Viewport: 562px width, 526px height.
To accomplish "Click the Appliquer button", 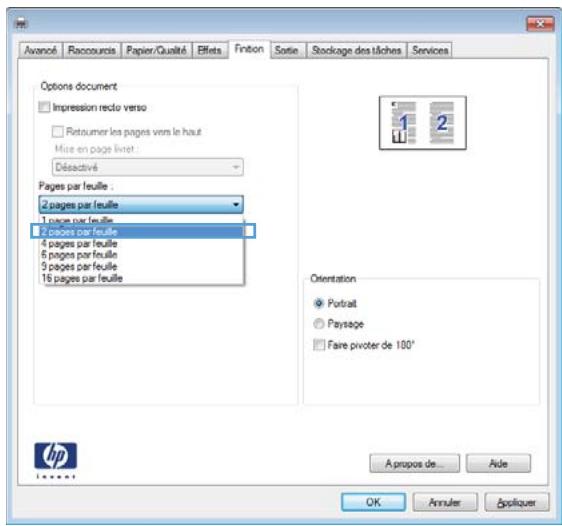I will pyautogui.click(x=516, y=502).
